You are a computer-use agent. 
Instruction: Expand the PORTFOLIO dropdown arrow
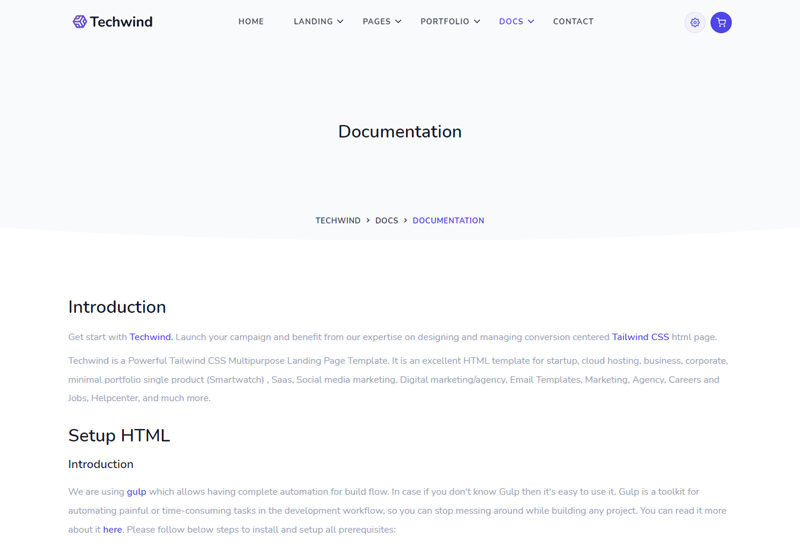(x=477, y=21)
